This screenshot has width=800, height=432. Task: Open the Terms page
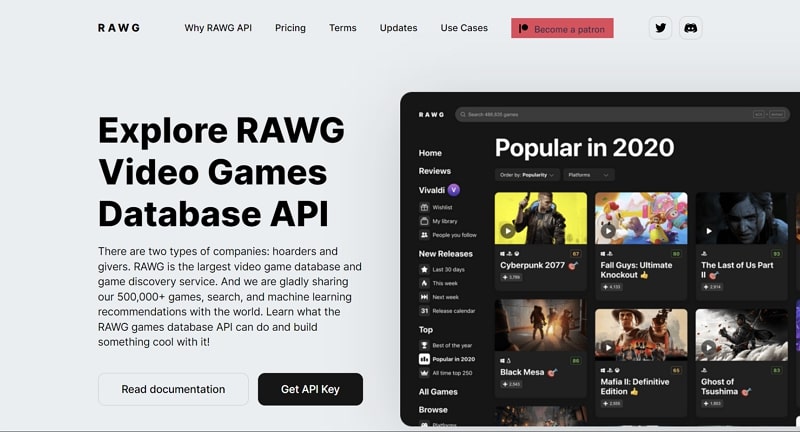click(342, 28)
